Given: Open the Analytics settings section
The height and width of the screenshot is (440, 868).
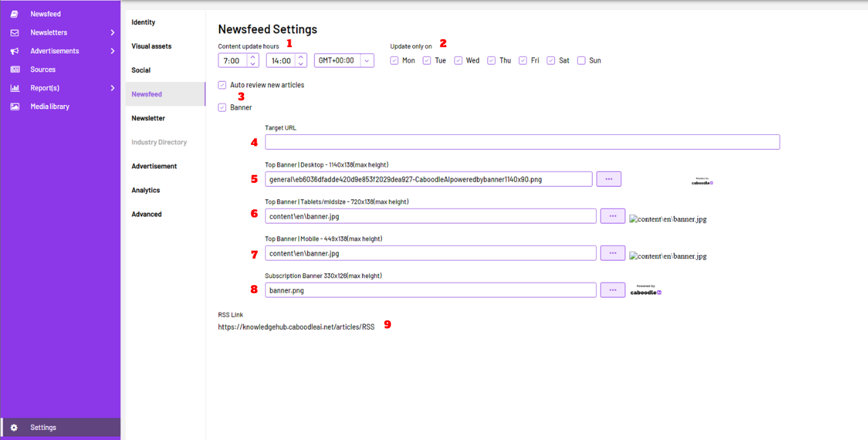Looking at the screenshot, I should tap(144, 189).
